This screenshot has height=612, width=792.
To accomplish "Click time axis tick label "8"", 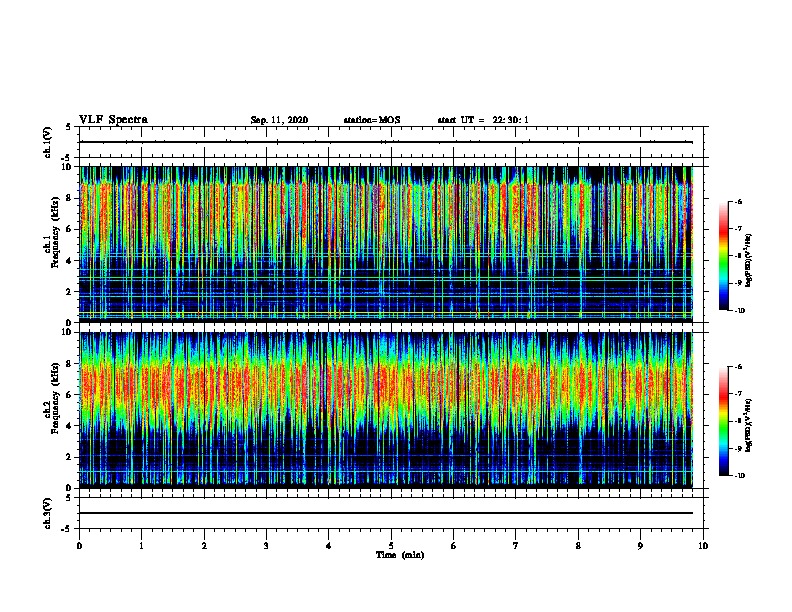I will point(578,546).
